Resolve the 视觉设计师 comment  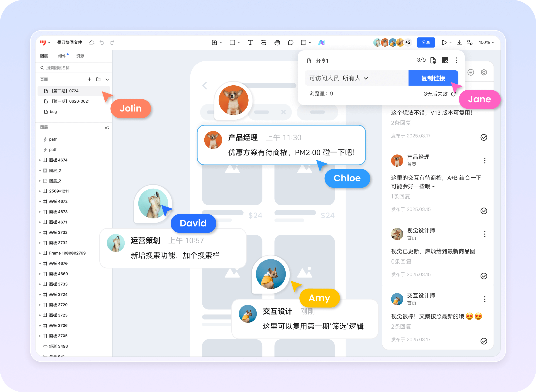click(484, 276)
